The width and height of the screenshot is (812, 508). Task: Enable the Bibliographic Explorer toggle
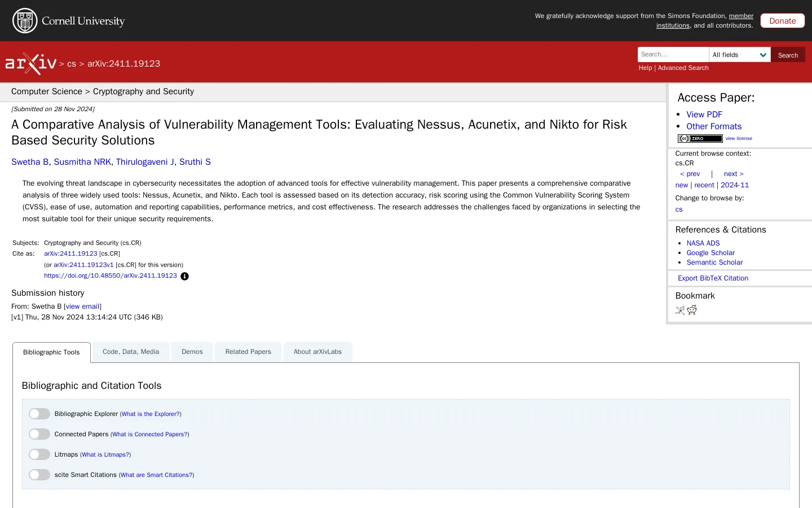(39, 414)
